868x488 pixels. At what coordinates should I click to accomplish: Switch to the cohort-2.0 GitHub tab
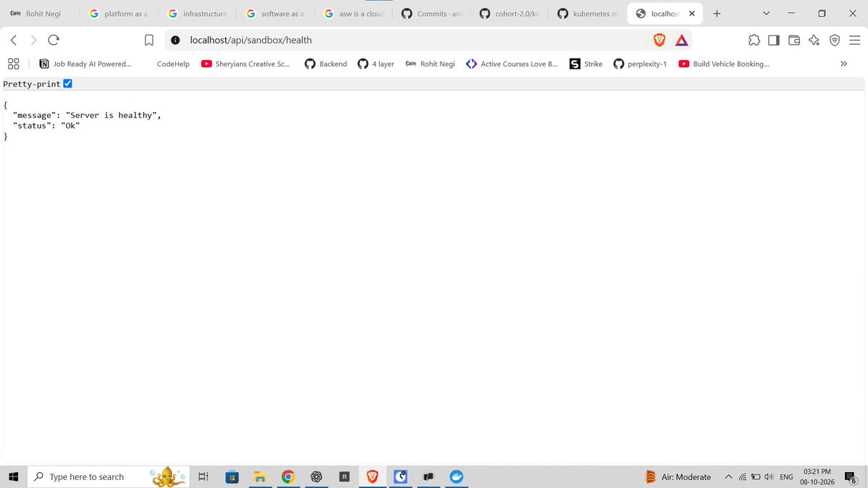tap(509, 14)
